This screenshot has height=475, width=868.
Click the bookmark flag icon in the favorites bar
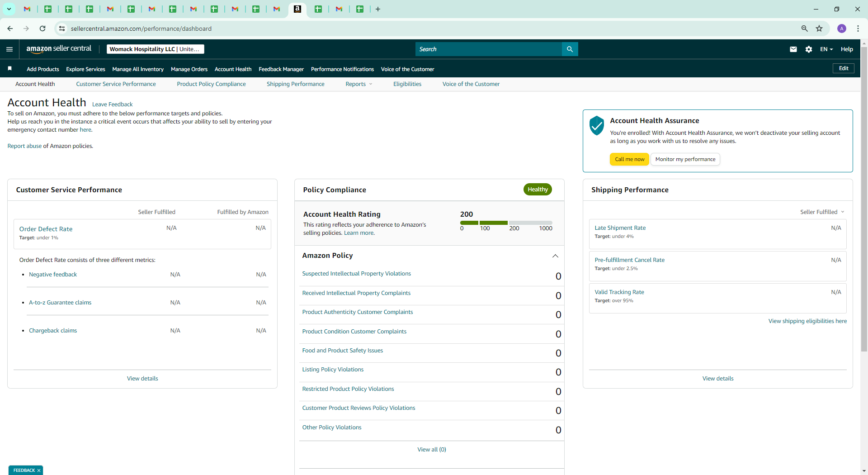tap(9, 68)
